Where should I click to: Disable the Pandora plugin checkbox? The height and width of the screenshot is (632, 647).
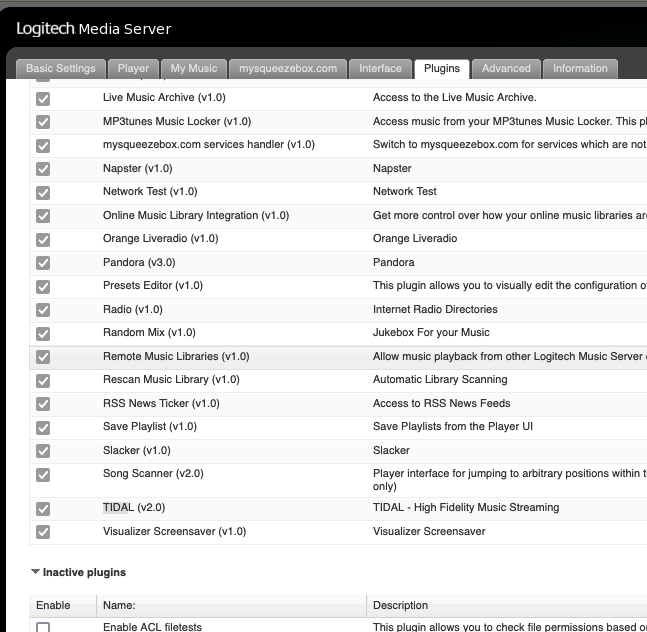(43, 263)
